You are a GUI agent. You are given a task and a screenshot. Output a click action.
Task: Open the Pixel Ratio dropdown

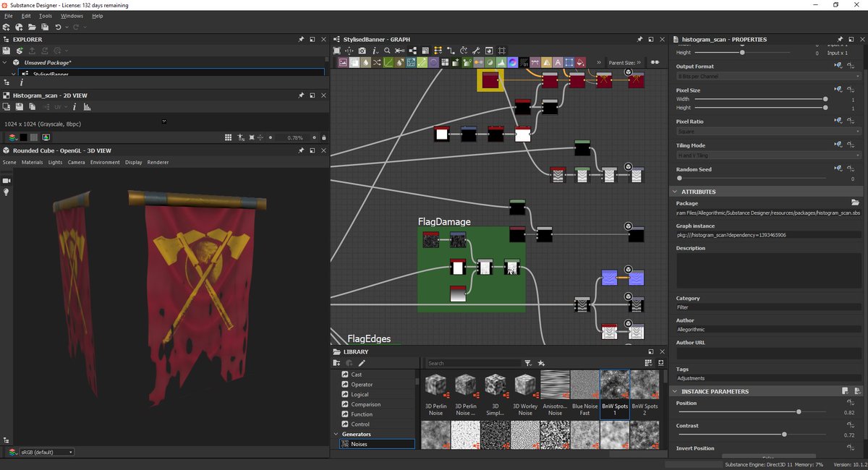767,132
